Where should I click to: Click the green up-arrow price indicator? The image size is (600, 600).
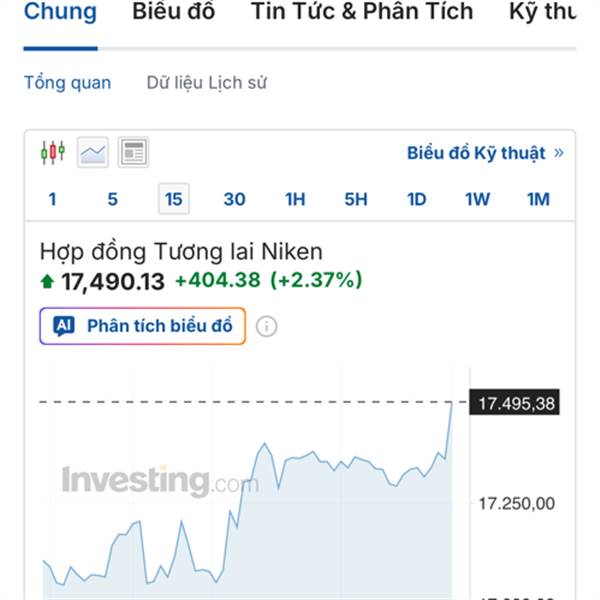click(47, 282)
